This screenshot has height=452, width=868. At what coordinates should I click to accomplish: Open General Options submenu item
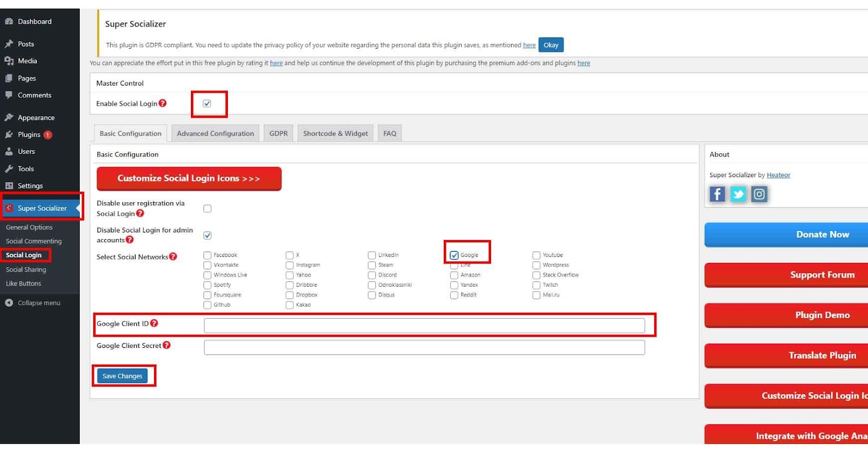click(29, 228)
